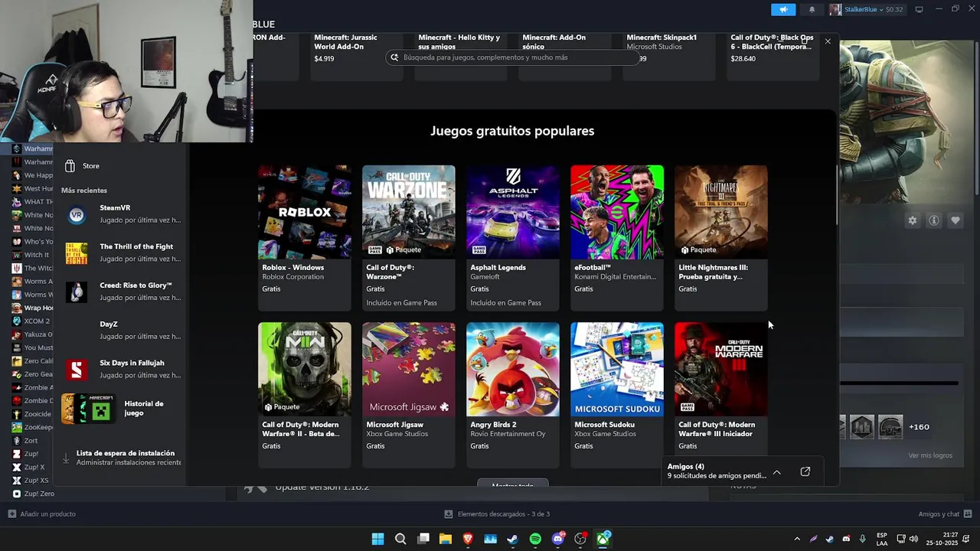This screenshot has width=980, height=551.
Task: Open Black Ops 6 BlackCell card
Action: click(773, 56)
